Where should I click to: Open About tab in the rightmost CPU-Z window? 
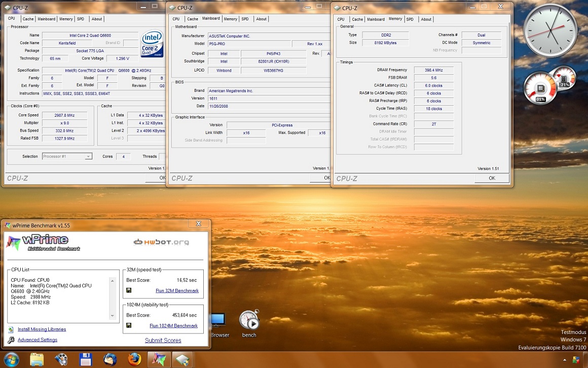[x=426, y=19]
